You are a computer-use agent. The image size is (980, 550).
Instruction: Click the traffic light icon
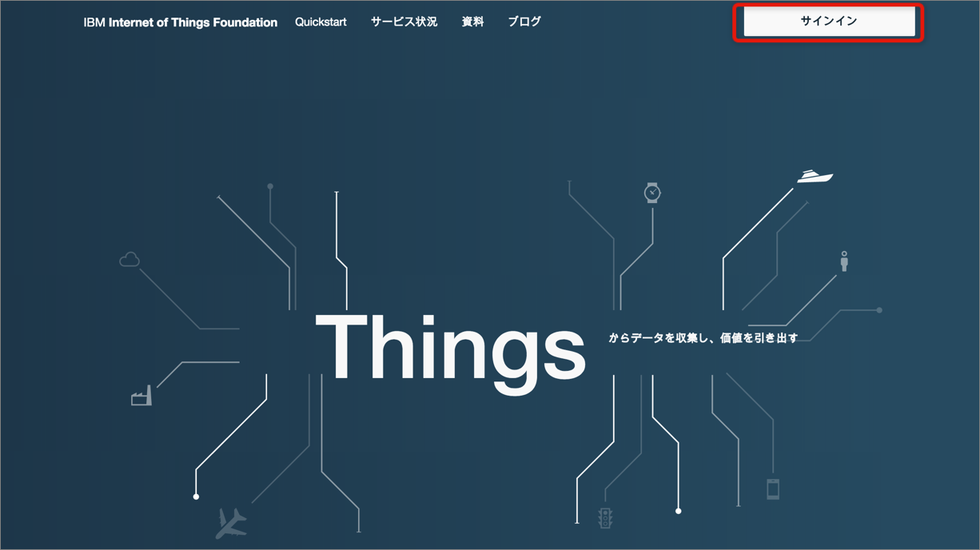click(605, 518)
